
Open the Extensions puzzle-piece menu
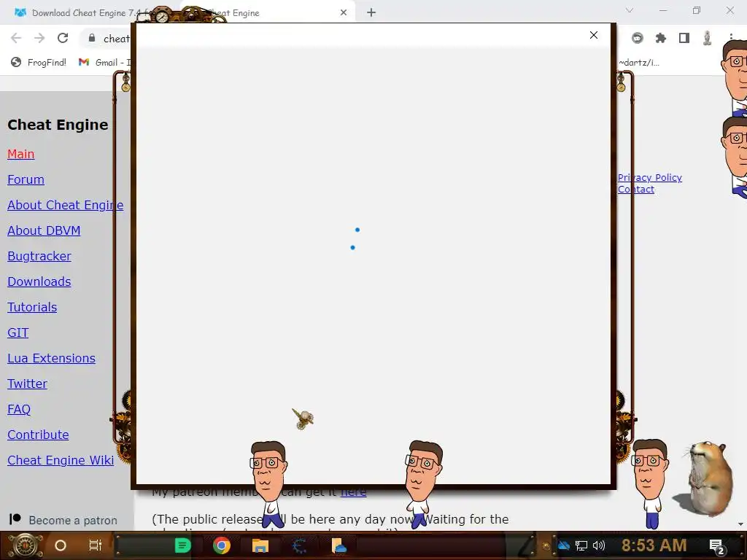(x=661, y=38)
